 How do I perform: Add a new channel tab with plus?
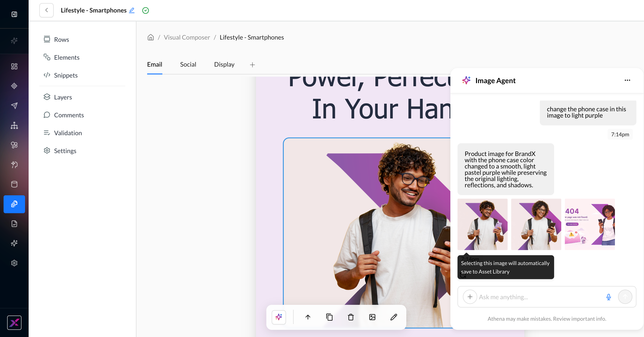(252, 65)
